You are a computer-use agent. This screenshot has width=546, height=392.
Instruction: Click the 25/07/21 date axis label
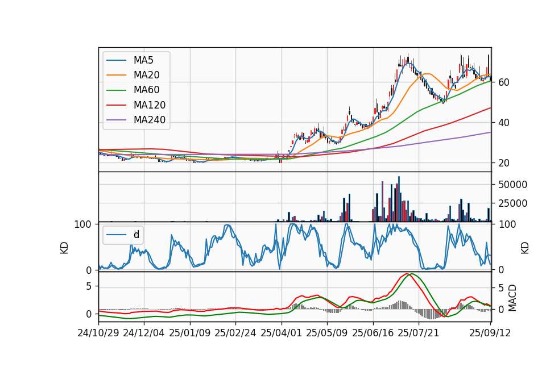(419, 333)
